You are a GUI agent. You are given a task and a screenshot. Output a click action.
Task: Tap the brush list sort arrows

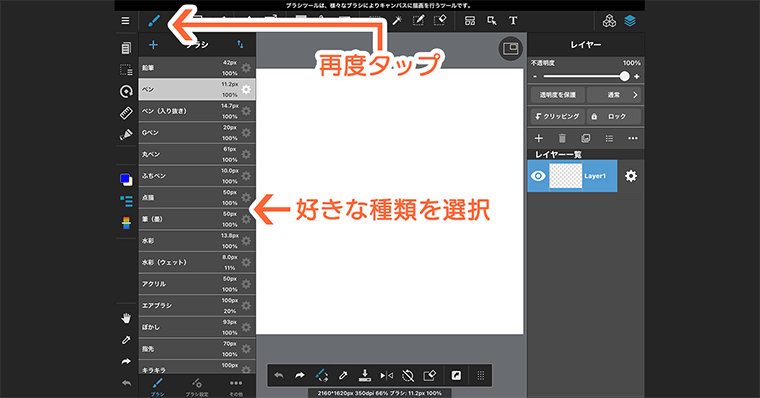point(240,45)
